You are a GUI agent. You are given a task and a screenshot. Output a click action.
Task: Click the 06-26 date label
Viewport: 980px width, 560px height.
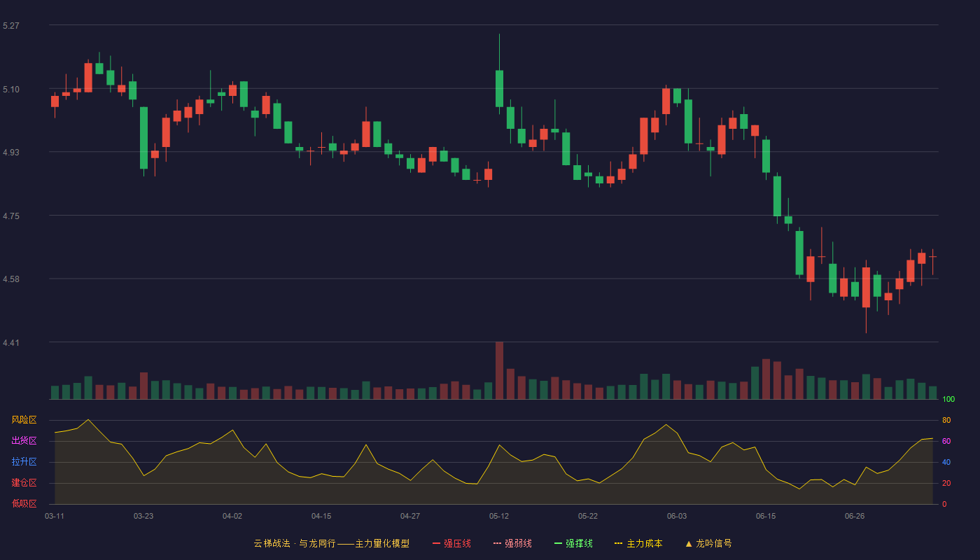855,516
